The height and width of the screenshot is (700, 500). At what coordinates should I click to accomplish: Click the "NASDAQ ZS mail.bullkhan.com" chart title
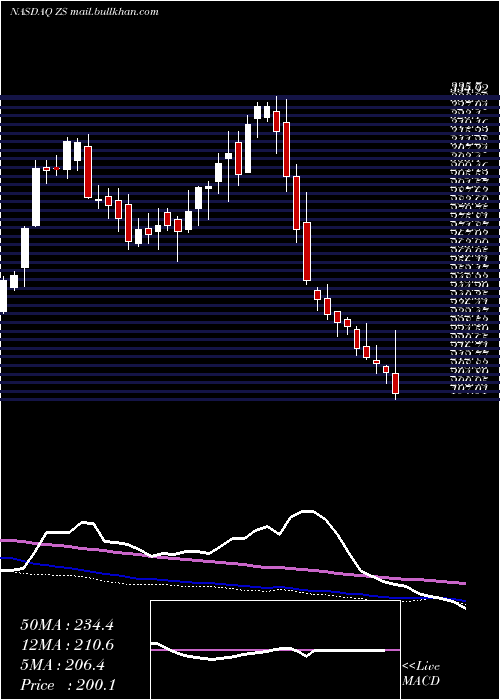click(x=84, y=12)
